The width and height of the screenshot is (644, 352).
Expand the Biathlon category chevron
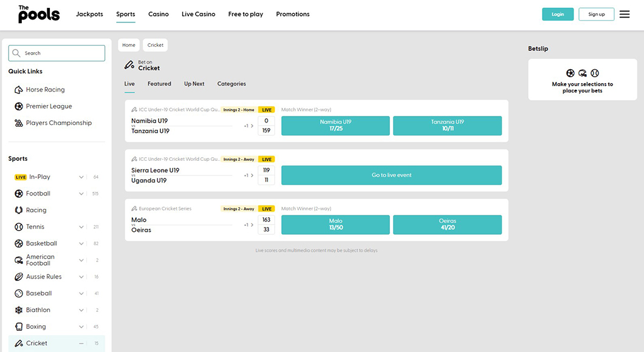pyautogui.click(x=81, y=310)
